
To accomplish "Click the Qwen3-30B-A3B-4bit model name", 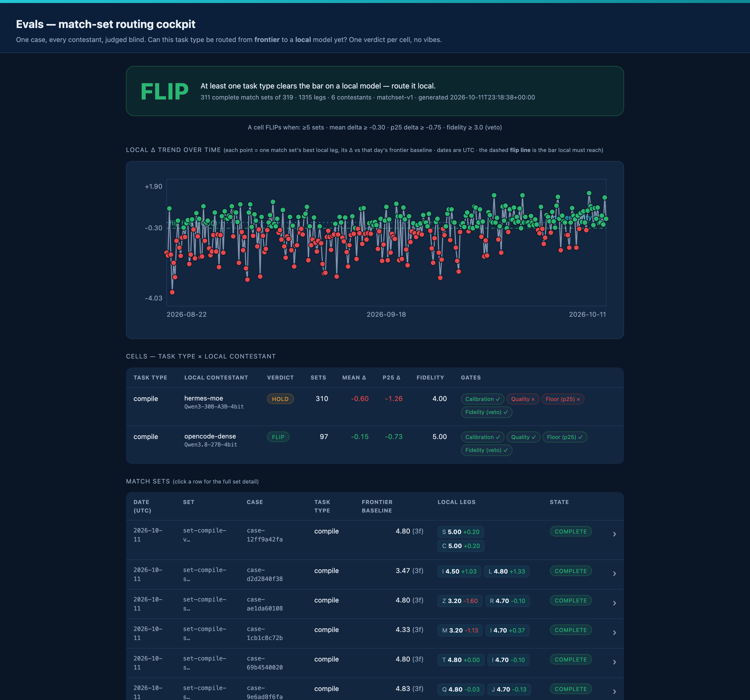I will pos(214,406).
